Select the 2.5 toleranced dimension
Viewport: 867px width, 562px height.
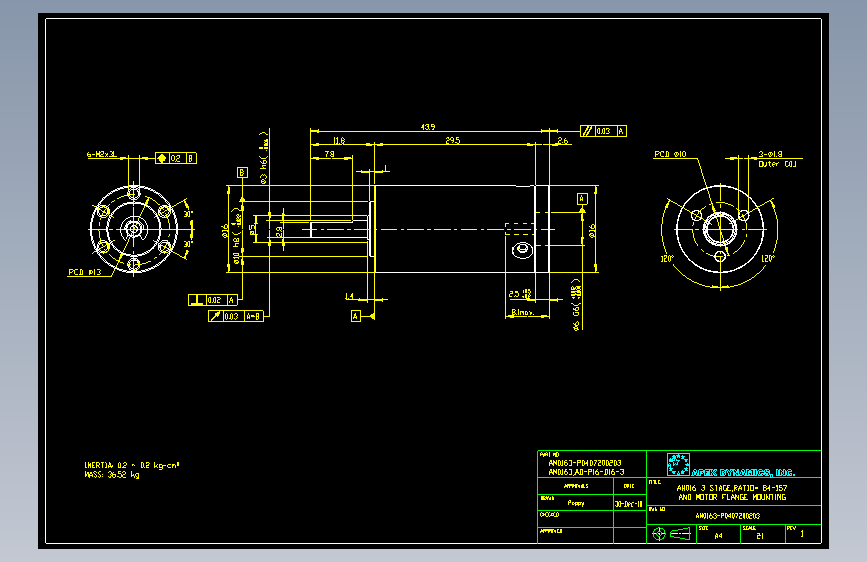[x=520, y=294]
